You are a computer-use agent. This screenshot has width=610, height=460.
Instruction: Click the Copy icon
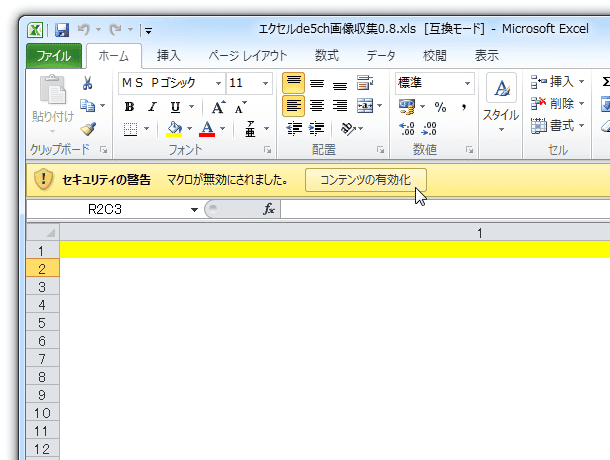[88, 105]
